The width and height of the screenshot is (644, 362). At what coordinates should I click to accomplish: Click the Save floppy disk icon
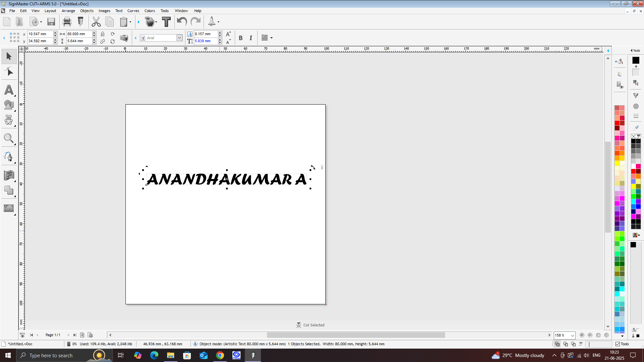(51, 22)
